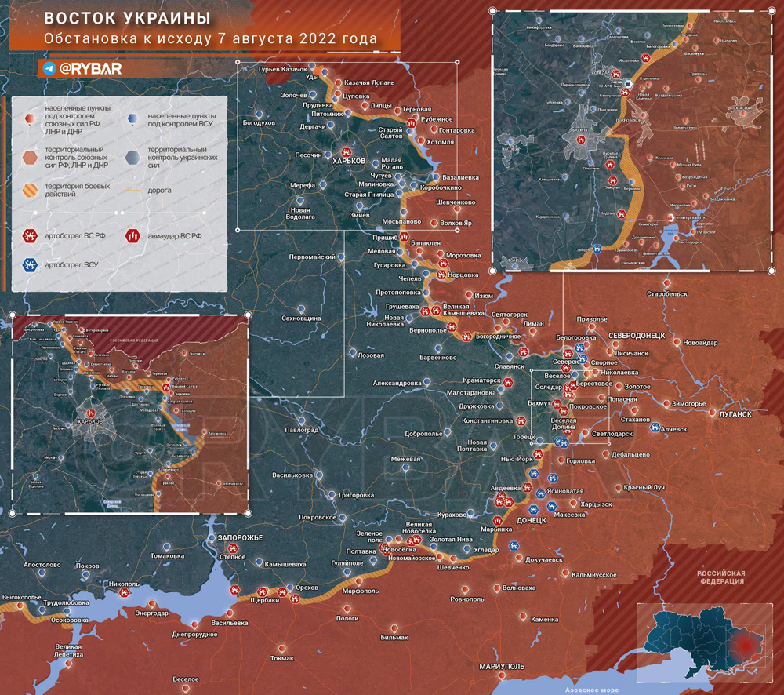Screen dimensions: 784x695
Task: Click the Изюм settlement marker
Action: click(x=469, y=295)
